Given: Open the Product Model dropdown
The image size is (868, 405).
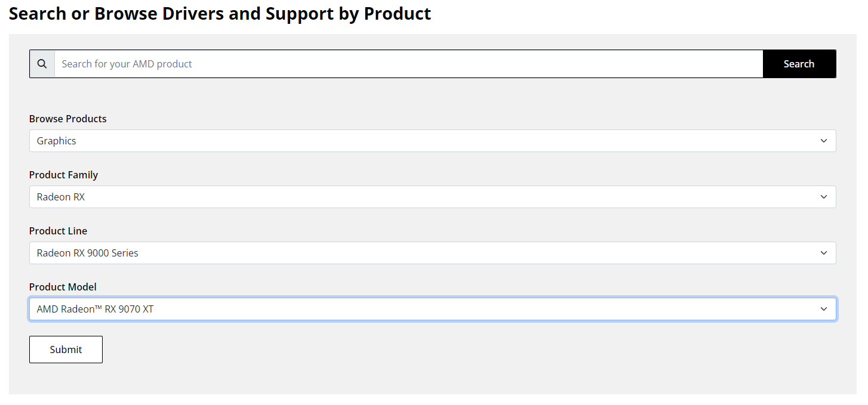Looking at the screenshot, I should coord(432,309).
